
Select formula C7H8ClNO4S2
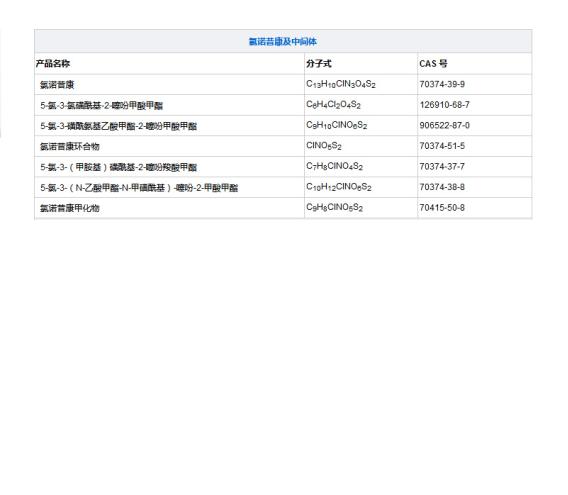[x=335, y=167]
